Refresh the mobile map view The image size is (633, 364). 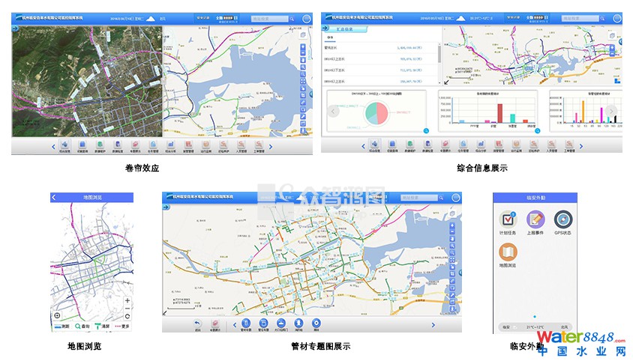(x=127, y=318)
